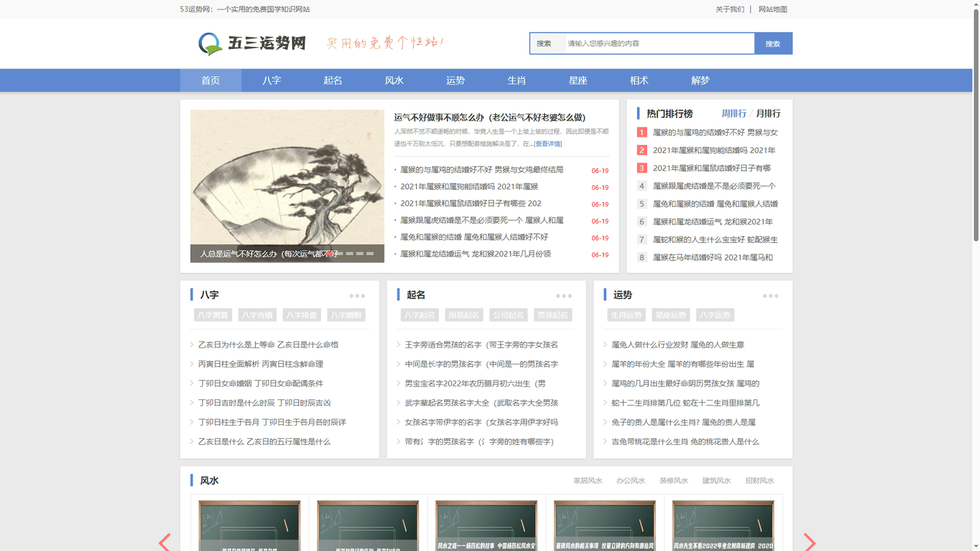The height and width of the screenshot is (551, 980).
Task: Click the blue 搜索 submit button
Action: pyautogui.click(x=773, y=44)
